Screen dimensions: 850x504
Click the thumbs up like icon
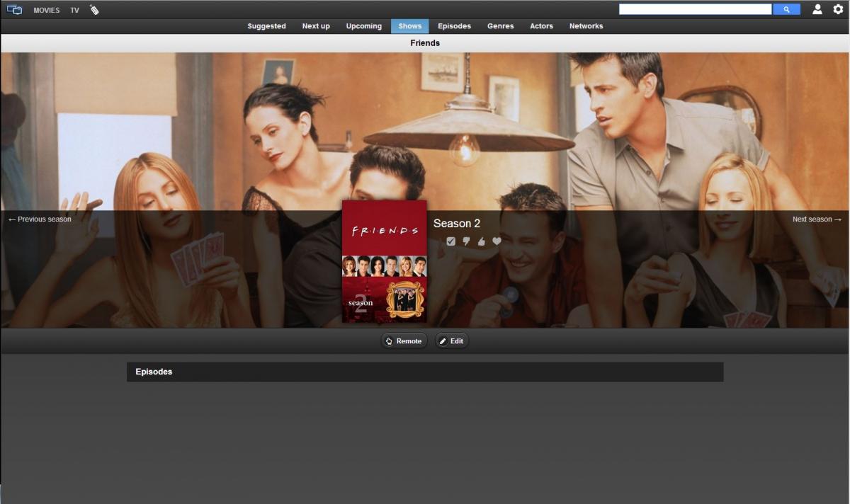(x=482, y=241)
